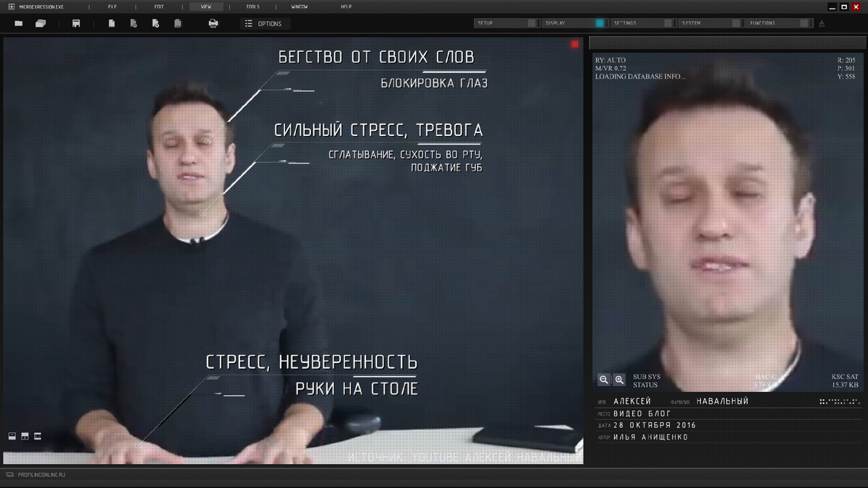Open a file using the folder icon
Image resolution: width=868 pixels, height=488 pixels.
(18, 22)
